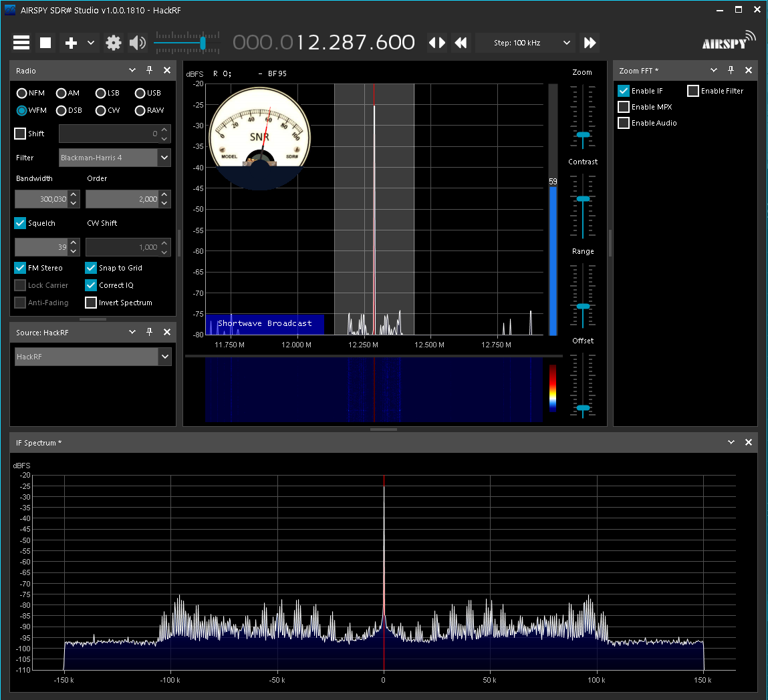Adjust the Contrast slider

[x=583, y=199]
